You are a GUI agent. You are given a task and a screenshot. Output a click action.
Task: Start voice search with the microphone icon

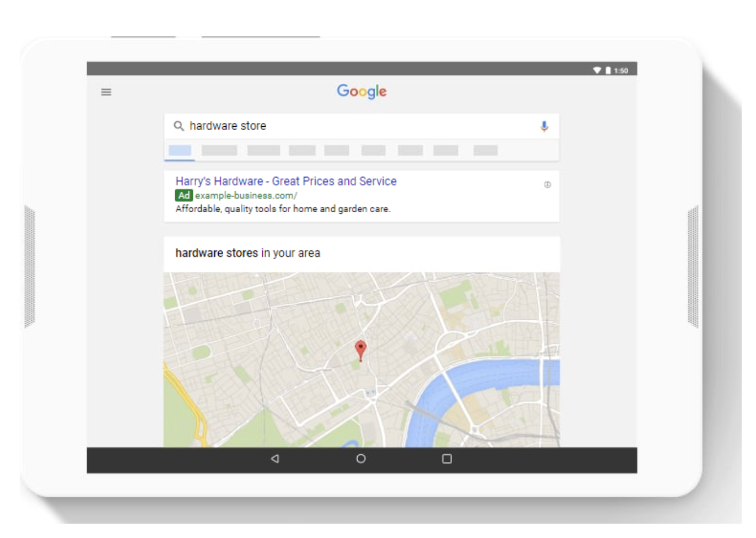(x=544, y=126)
